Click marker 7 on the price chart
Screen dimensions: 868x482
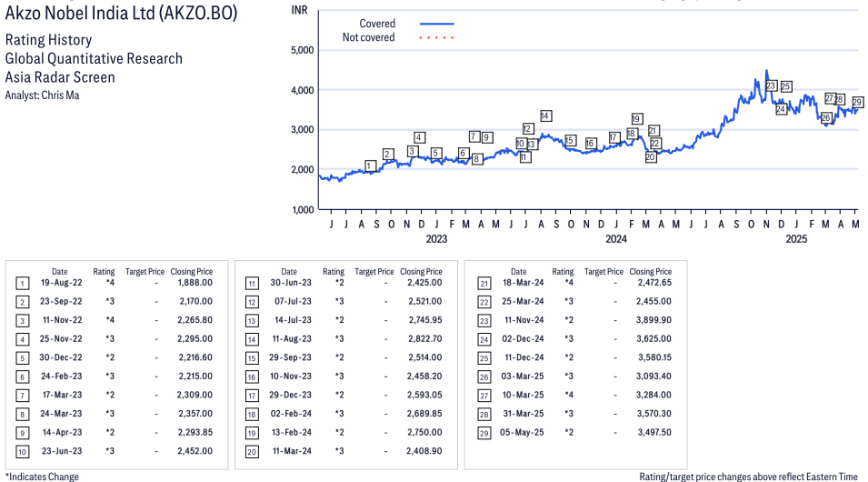(474, 136)
